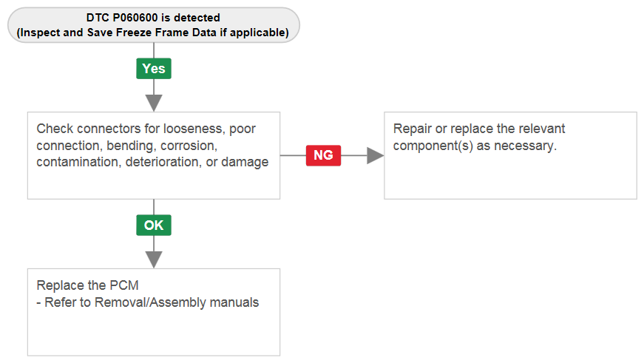The image size is (644, 363).
Task: Select the Check connectors for looseness text line
Action: coord(146,129)
